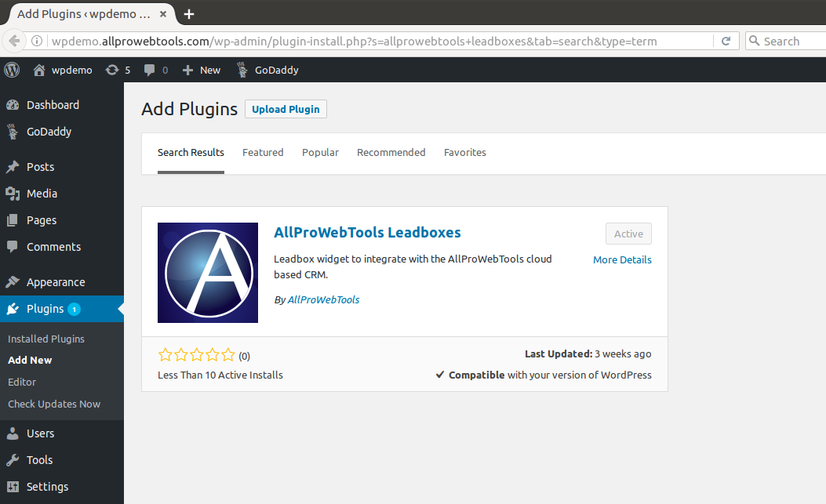The image size is (826, 504).
Task: Click the search magnifier icon
Action: click(x=755, y=41)
